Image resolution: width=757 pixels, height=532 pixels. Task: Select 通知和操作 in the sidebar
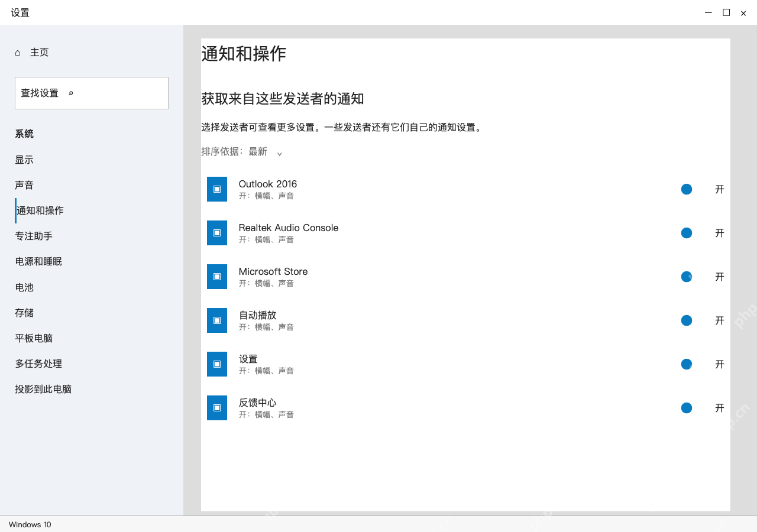pos(40,210)
